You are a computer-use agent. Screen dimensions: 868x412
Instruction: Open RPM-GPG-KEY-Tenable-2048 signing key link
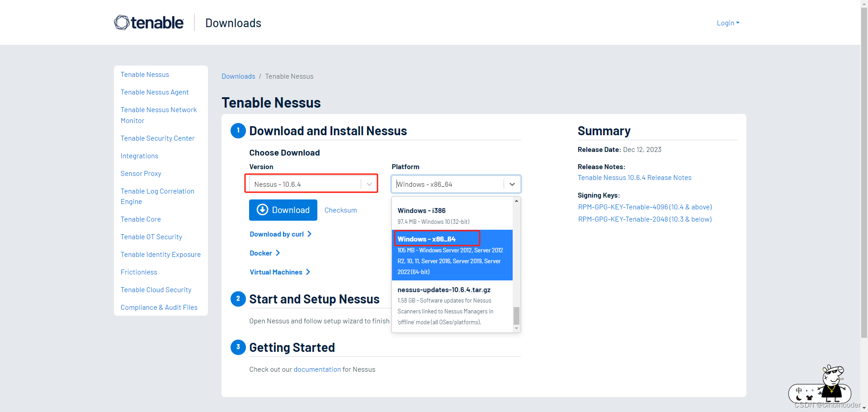click(x=645, y=219)
